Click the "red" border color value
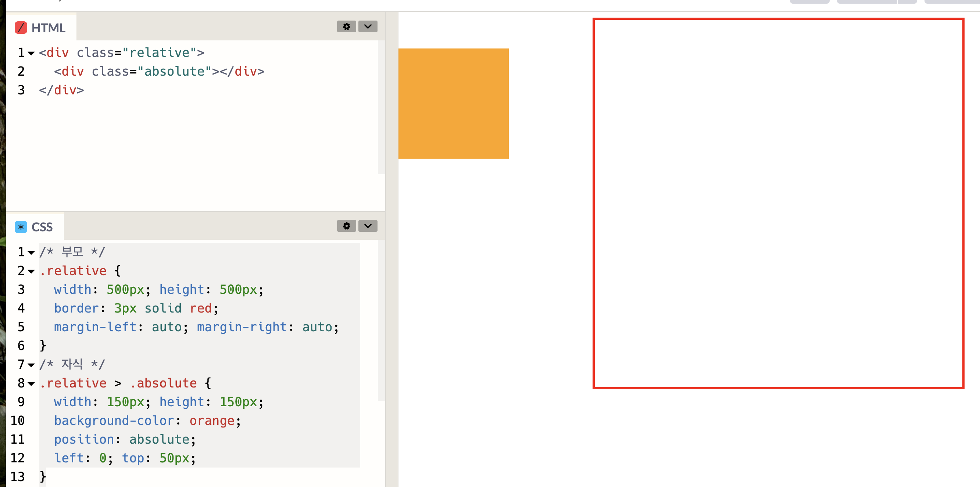 (x=200, y=308)
